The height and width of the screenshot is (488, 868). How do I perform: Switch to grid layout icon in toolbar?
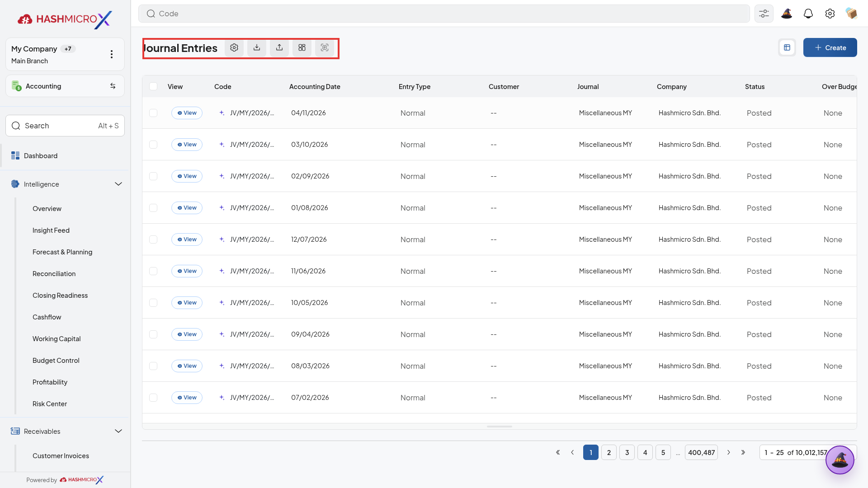pos(302,48)
